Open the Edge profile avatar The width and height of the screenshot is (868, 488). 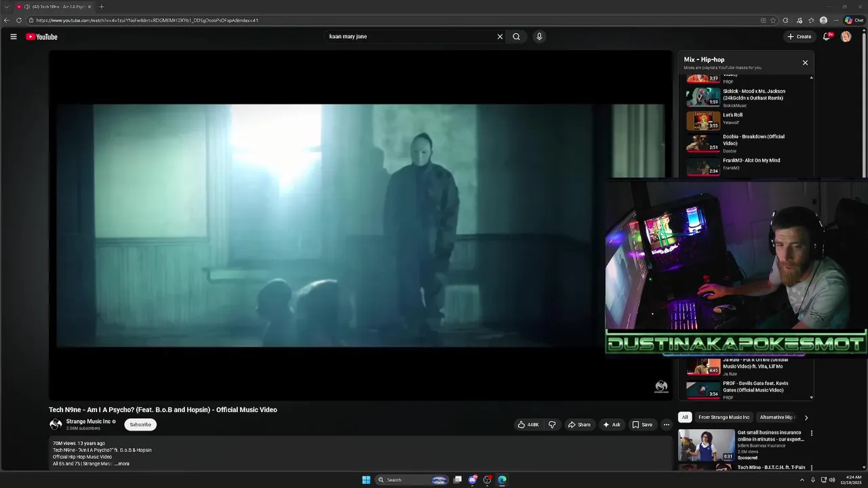pos(823,20)
